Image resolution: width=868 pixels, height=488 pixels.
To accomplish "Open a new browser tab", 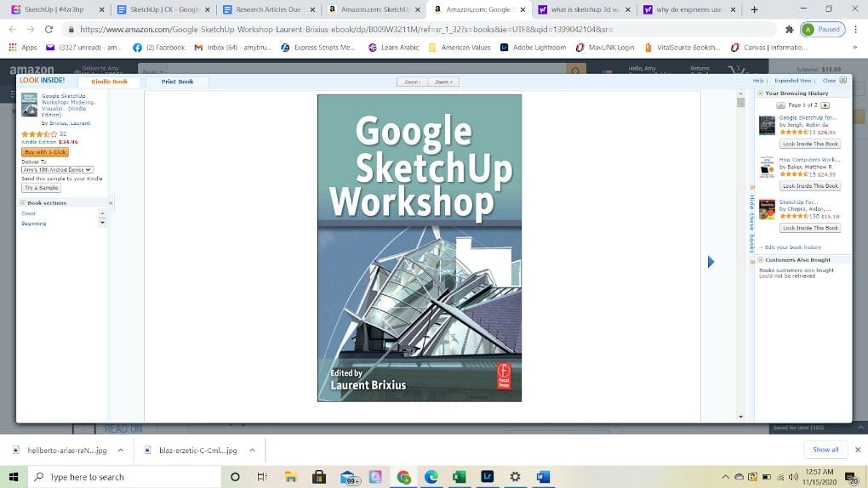I will pyautogui.click(x=754, y=9).
